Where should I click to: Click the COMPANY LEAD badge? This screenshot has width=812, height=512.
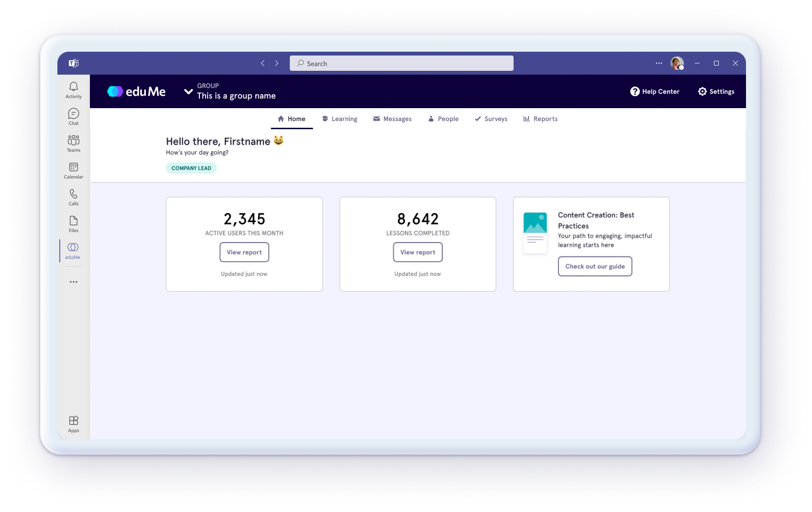point(191,168)
